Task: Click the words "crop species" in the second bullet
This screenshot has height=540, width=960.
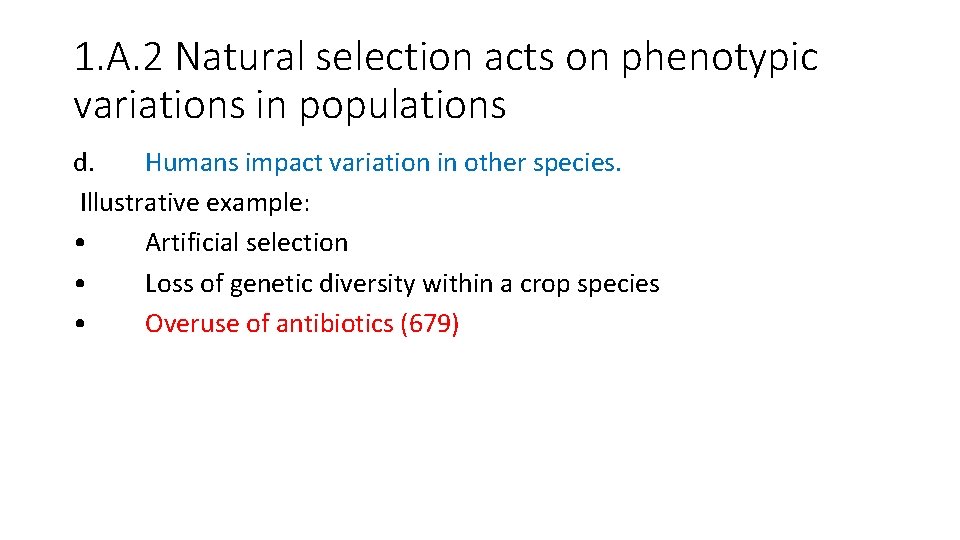Action: [x=590, y=284]
